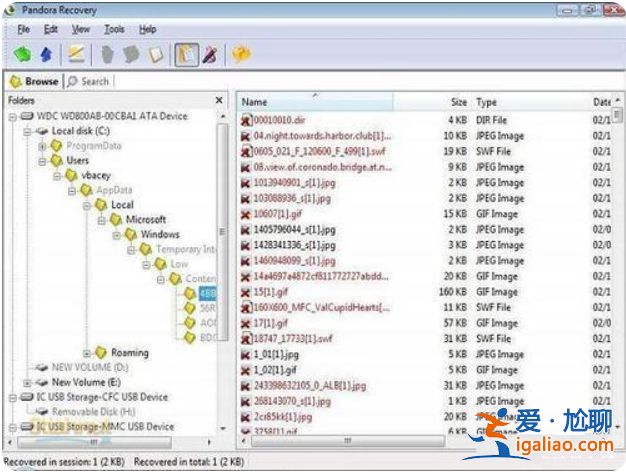
Task: Expand the ProgramData folder node
Action: 42,146
